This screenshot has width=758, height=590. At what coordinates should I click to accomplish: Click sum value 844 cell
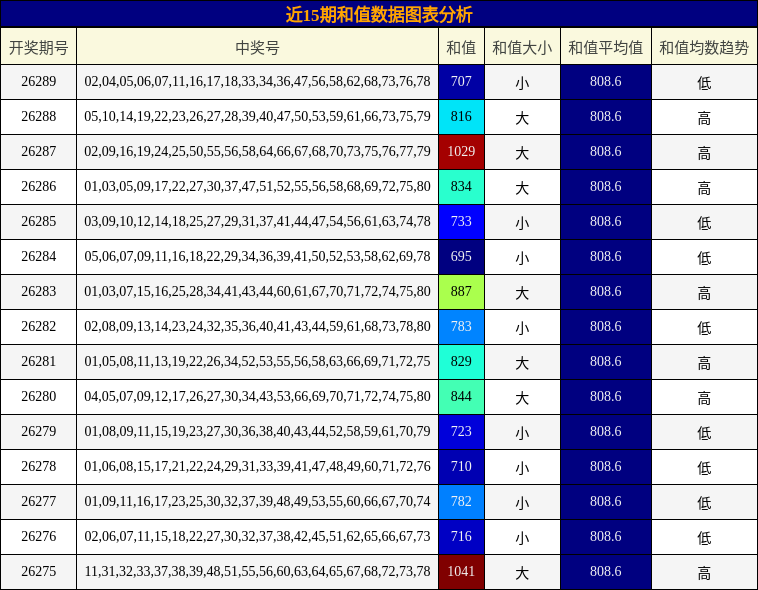pyautogui.click(x=461, y=397)
